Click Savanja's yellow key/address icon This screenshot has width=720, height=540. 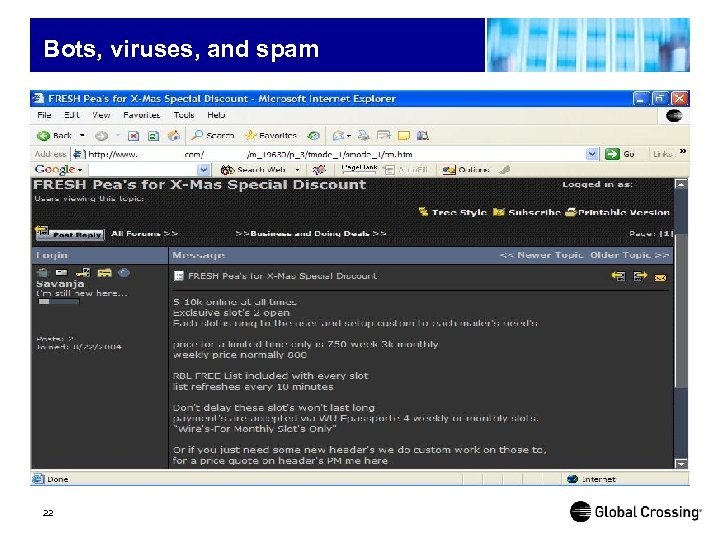tap(83, 273)
